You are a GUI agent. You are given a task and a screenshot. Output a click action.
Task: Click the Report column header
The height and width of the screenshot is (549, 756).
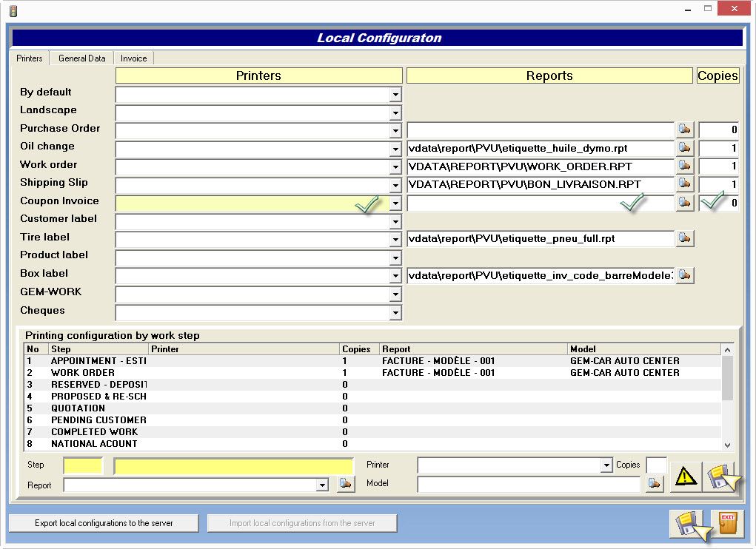tap(473, 349)
